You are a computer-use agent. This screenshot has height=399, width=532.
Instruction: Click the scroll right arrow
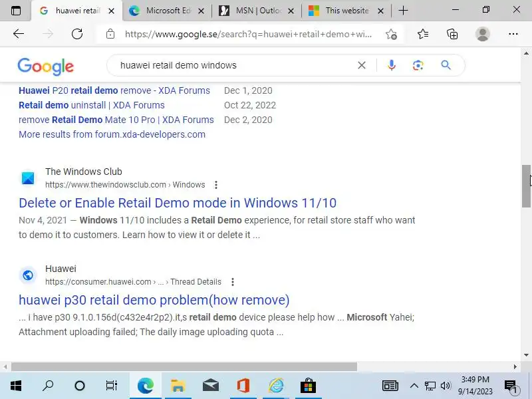pyautogui.click(x=515, y=367)
